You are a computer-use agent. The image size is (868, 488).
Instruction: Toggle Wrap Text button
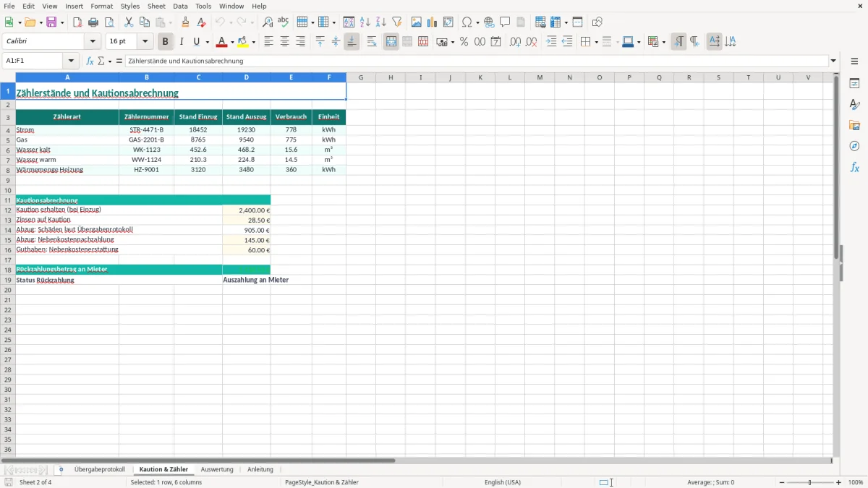(372, 42)
